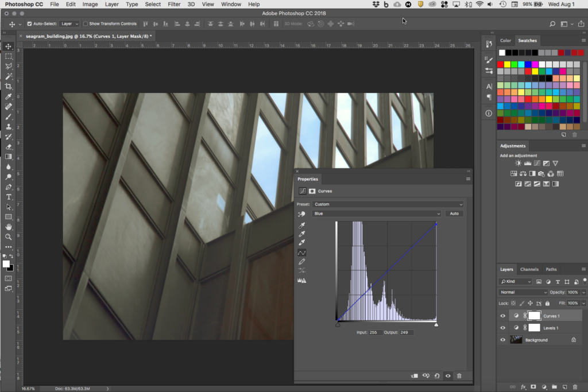
Task: Uncheck the Auto-Select checkbox
Action: 30,24
